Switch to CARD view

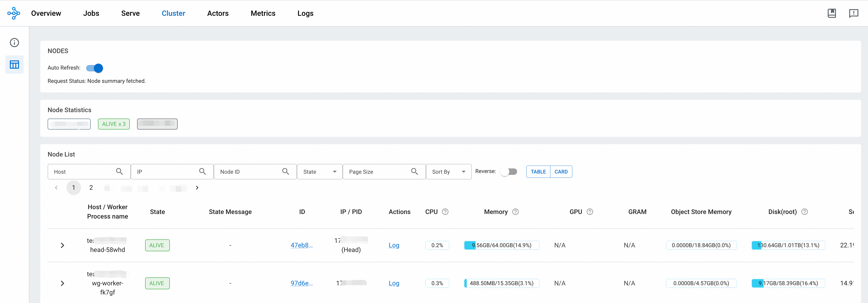(561, 172)
